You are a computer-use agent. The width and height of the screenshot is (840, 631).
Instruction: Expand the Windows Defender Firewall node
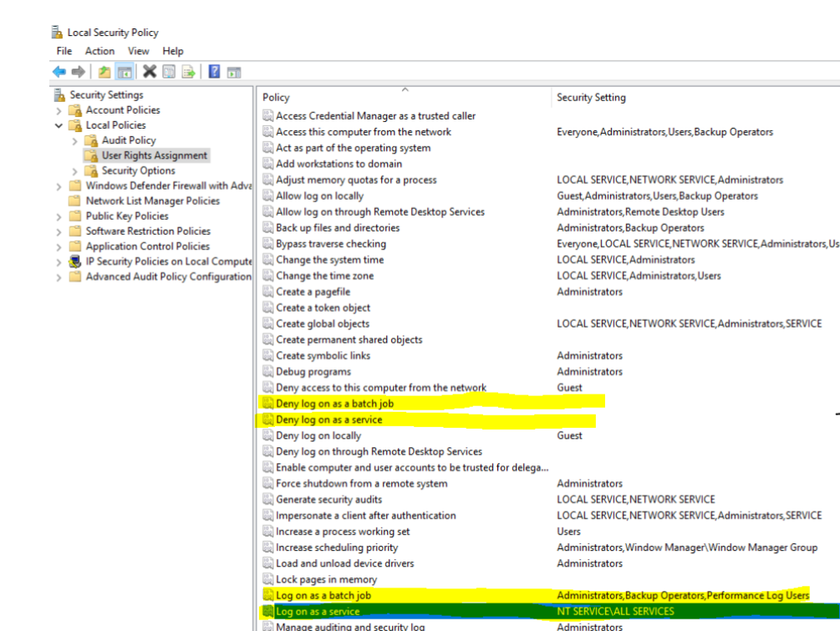tap(58, 185)
